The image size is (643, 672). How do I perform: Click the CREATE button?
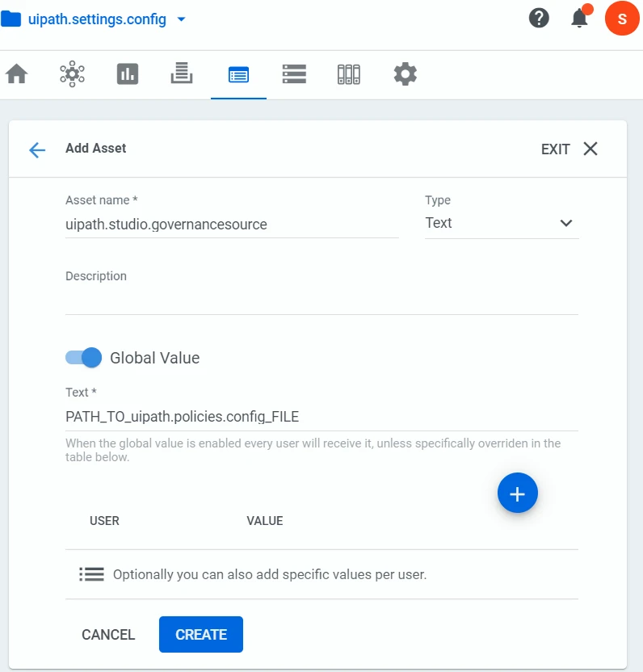click(201, 635)
